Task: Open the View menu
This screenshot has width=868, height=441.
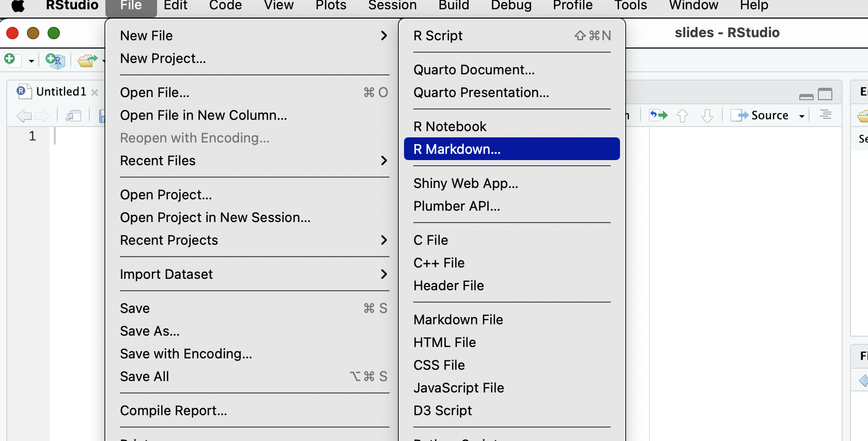Action: pyautogui.click(x=278, y=5)
